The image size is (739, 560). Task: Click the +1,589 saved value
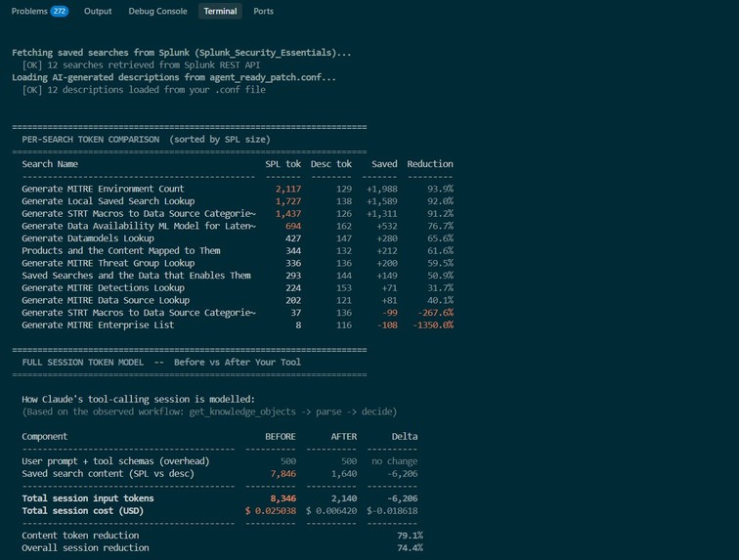382,201
